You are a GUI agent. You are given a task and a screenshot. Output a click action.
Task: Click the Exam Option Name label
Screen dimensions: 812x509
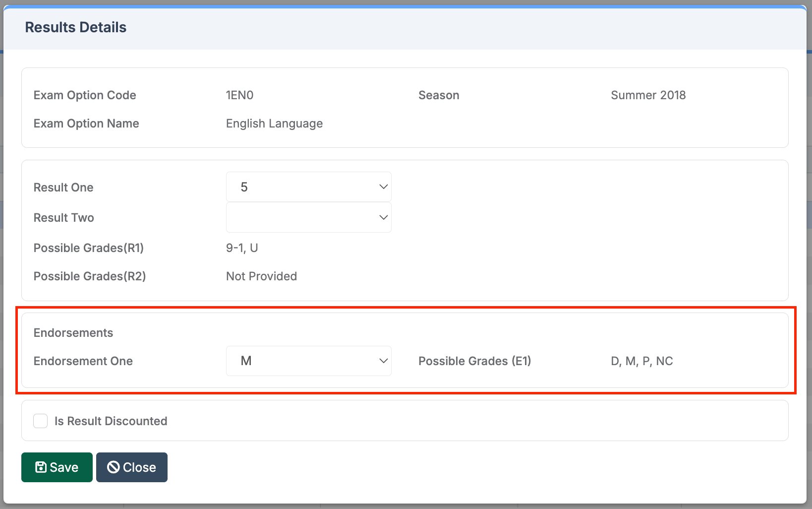[86, 124]
